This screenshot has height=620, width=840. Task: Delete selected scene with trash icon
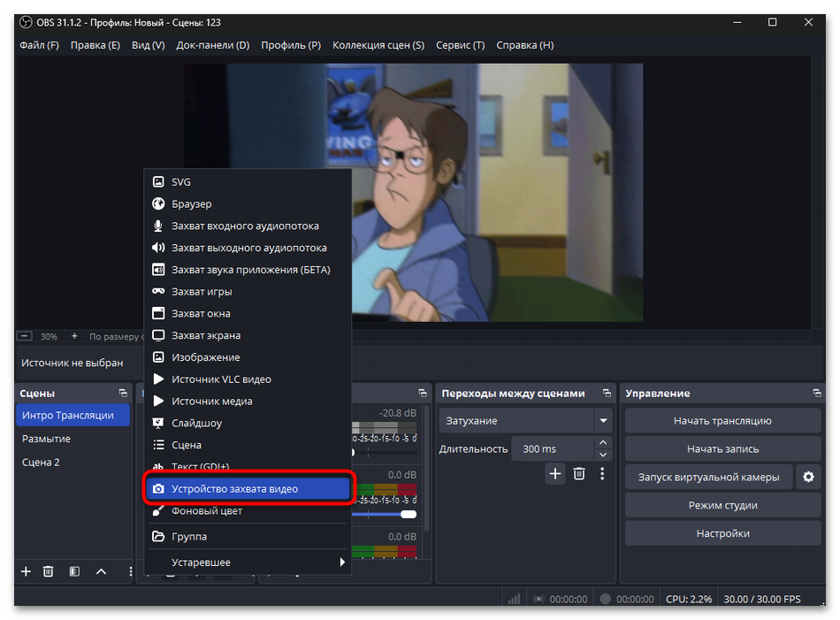[x=49, y=571]
